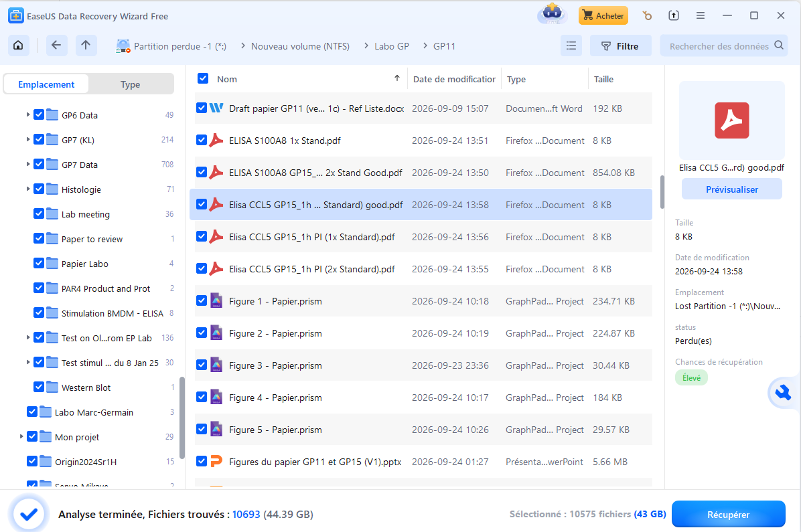Expand the Histologie folder node

[x=27, y=189]
